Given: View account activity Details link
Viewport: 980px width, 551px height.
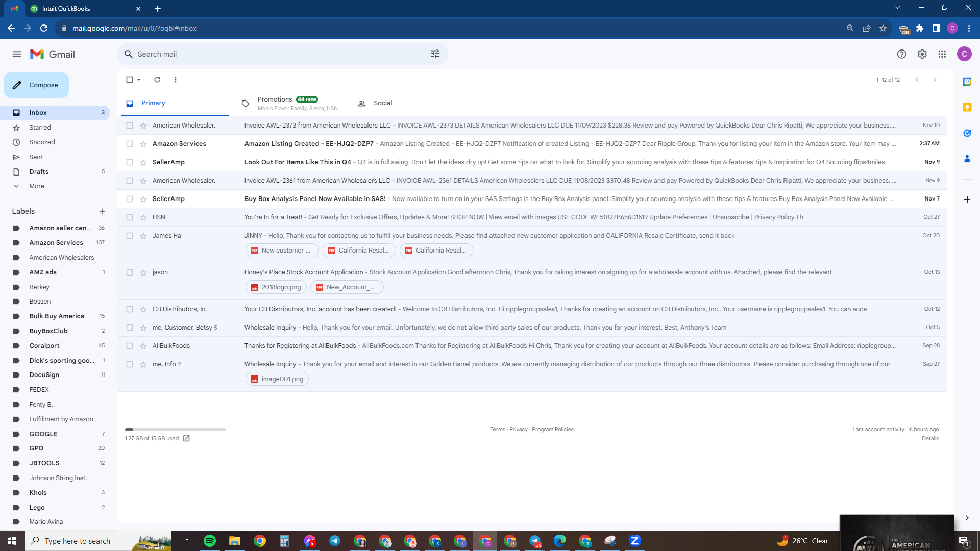Looking at the screenshot, I should 930,439.
